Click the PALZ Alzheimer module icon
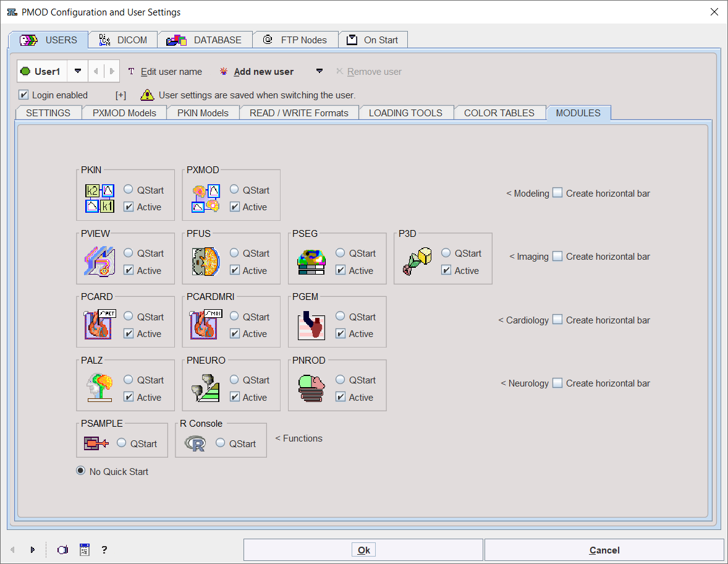 pos(100,388)
